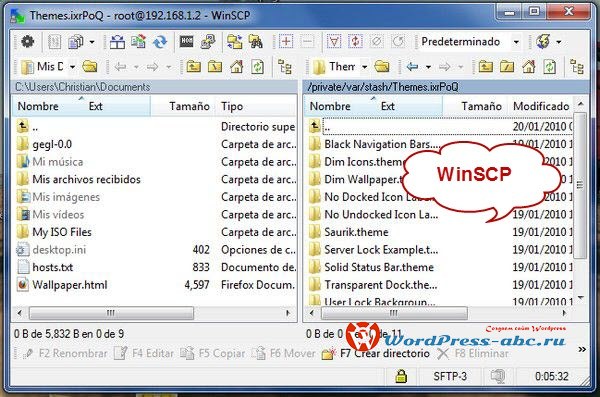The width and height of the screenshot is (600, 397).
Task: Click the Synchronize directories icon
Action: coord(160,41)
